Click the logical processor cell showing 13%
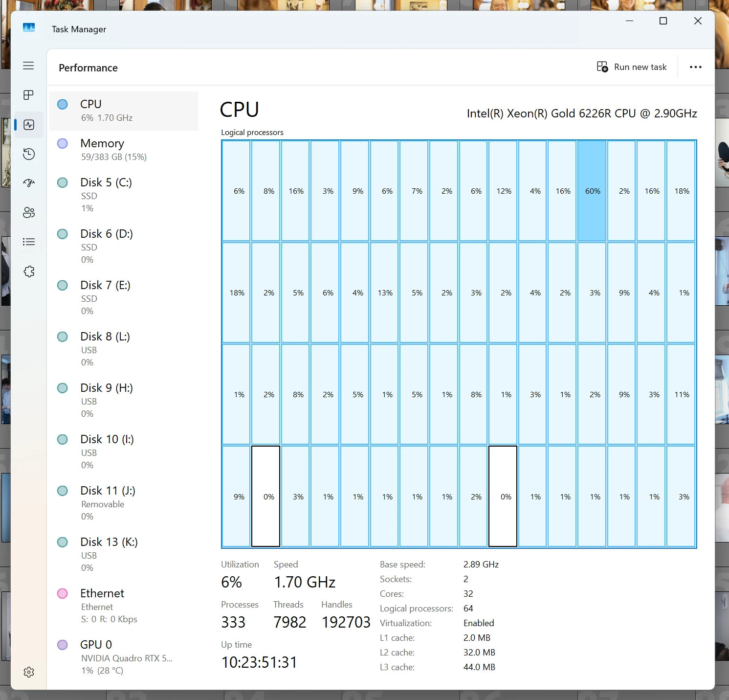 384,293
